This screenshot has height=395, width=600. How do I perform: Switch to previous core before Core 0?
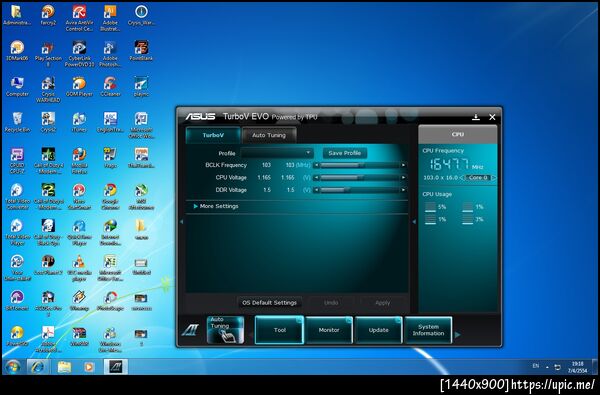pos(461,178)
